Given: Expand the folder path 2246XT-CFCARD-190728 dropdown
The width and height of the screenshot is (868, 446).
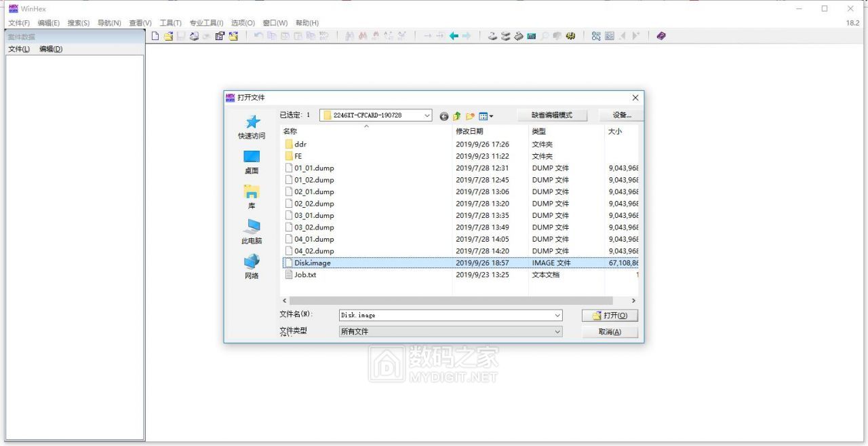Looking at the screenshot, I should 427,115.
